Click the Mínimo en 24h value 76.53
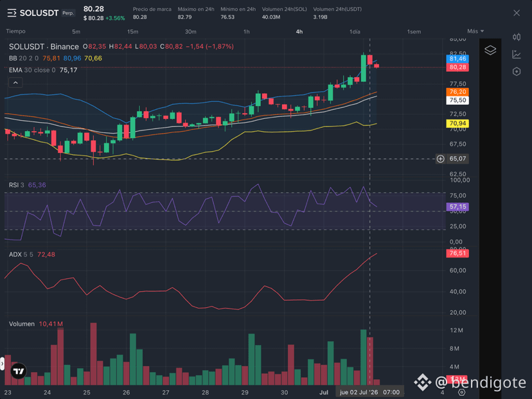The height and width of the screenshot is (399, 532). tap(227, 17)
